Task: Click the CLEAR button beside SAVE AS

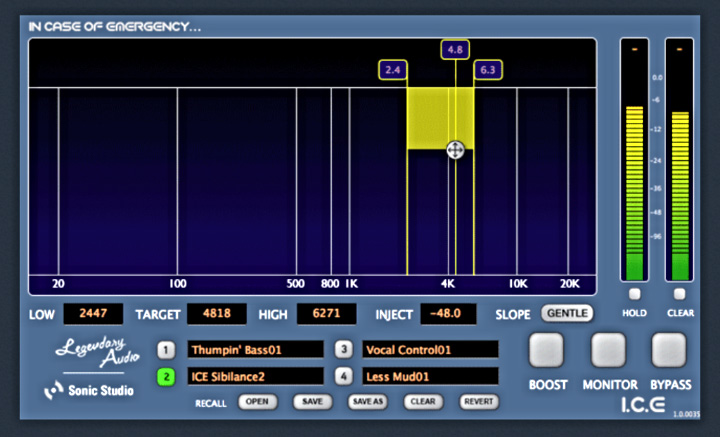Action: coord(423,402)
